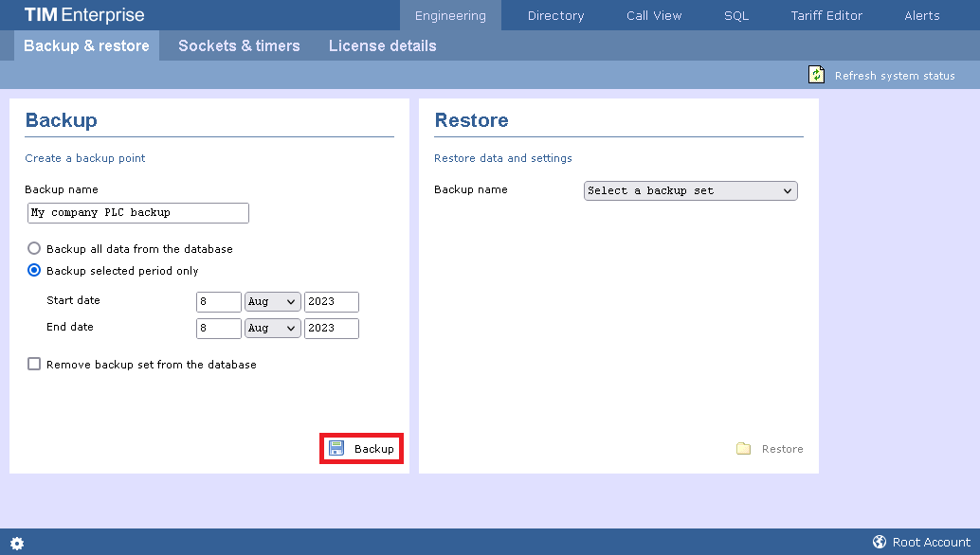Click the Root Account globe icon
Viewport: 980px width, 555px height.
tap(880, 543)
